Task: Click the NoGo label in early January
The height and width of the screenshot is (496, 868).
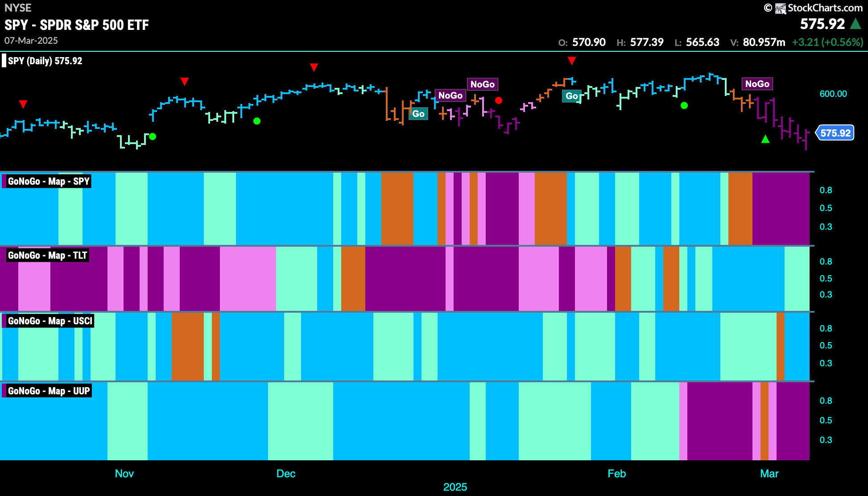Action: click(x=483, y=84)
